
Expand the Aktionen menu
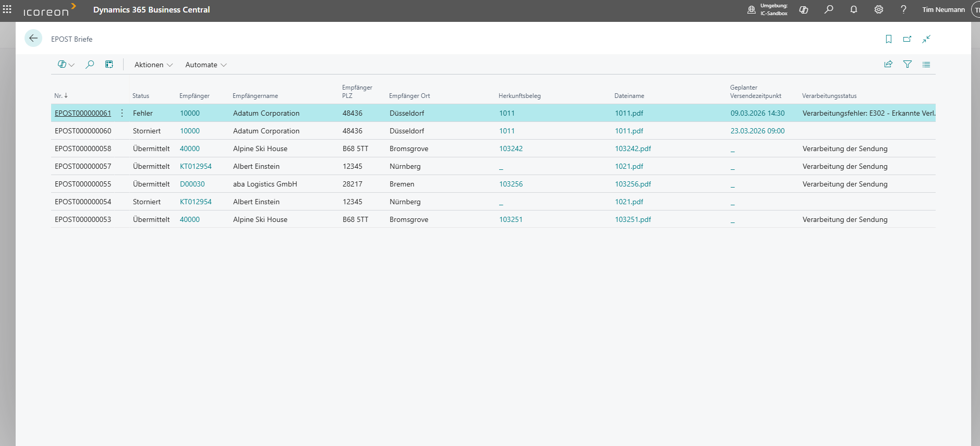point(153,65)
